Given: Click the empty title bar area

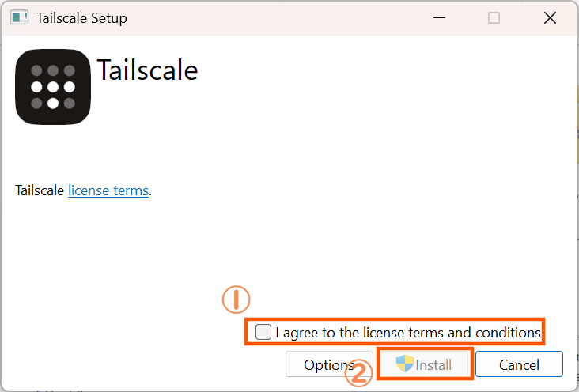Looking at the screenshot, I should point(277,17).
